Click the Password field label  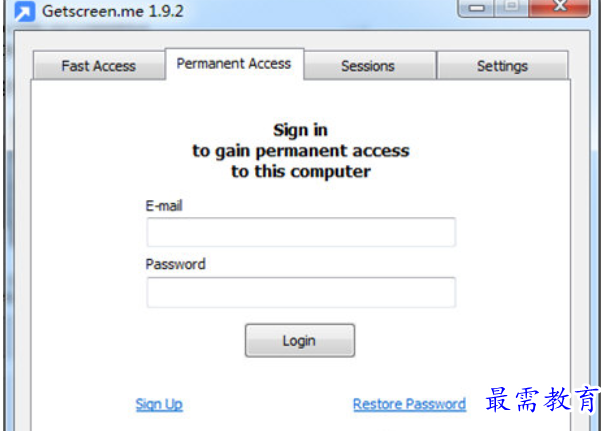click(x=175, y=264)
